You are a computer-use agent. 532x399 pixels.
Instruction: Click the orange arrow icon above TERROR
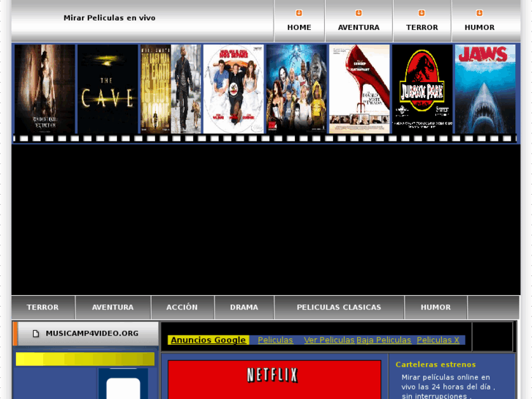coord(422,13)
